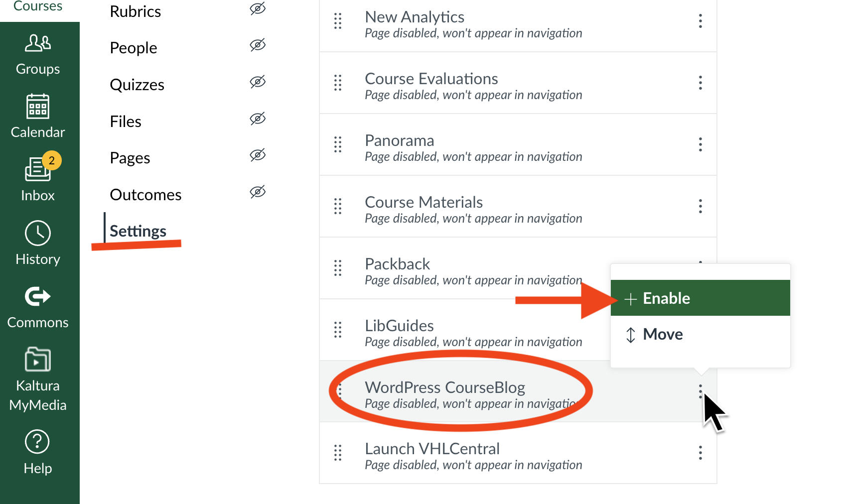
Task: Open the Commons icon
Action: click(38, 296)
